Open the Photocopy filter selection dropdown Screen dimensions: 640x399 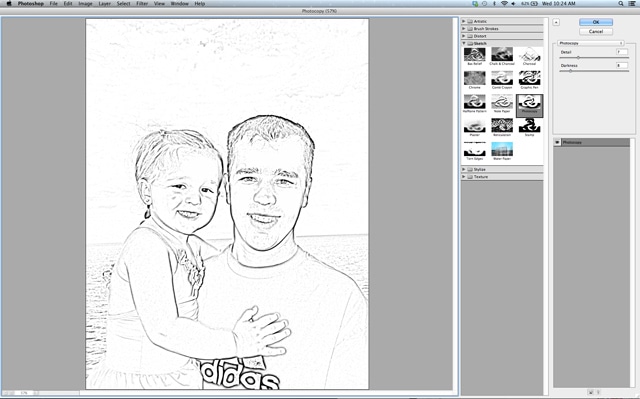coord(591,43)
